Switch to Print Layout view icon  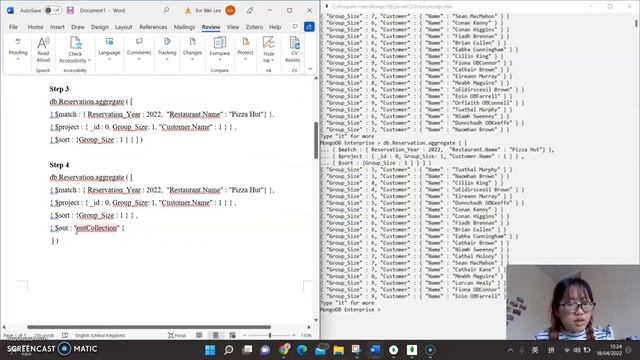coord(216,336)
